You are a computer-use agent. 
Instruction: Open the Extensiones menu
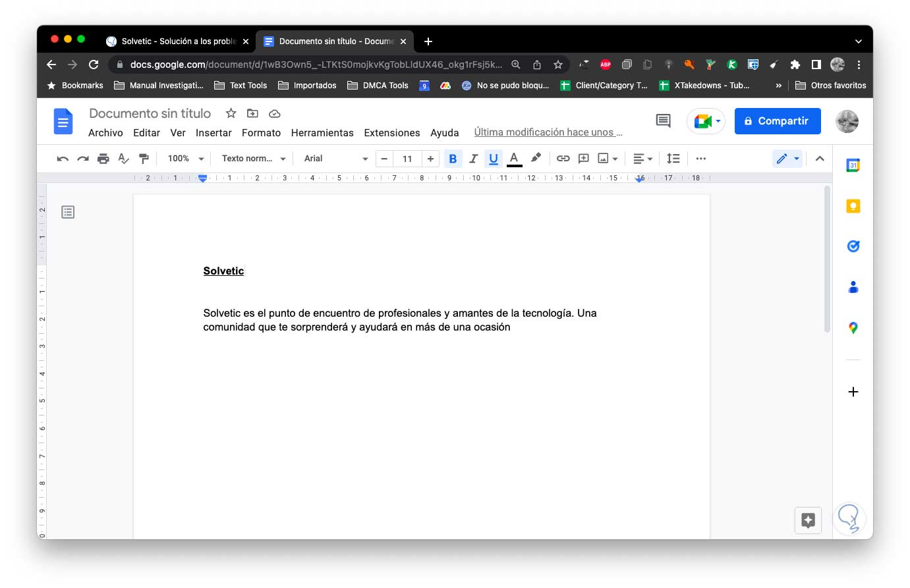coord(392,133)
